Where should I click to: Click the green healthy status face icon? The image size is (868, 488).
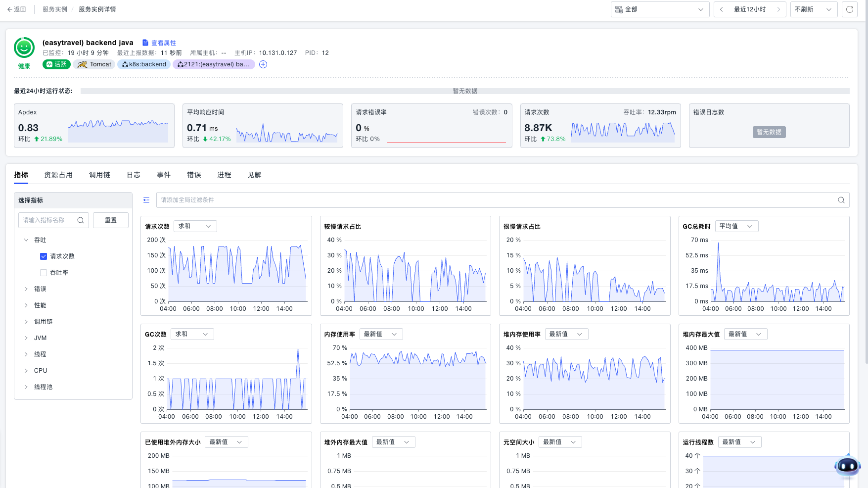[24, 48]
